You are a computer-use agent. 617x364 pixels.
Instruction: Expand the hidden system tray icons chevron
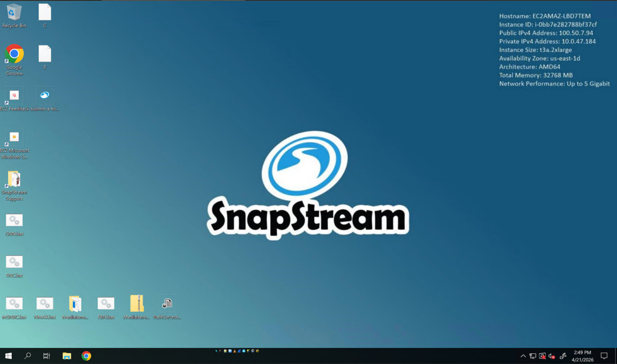[x=523, y=356]
